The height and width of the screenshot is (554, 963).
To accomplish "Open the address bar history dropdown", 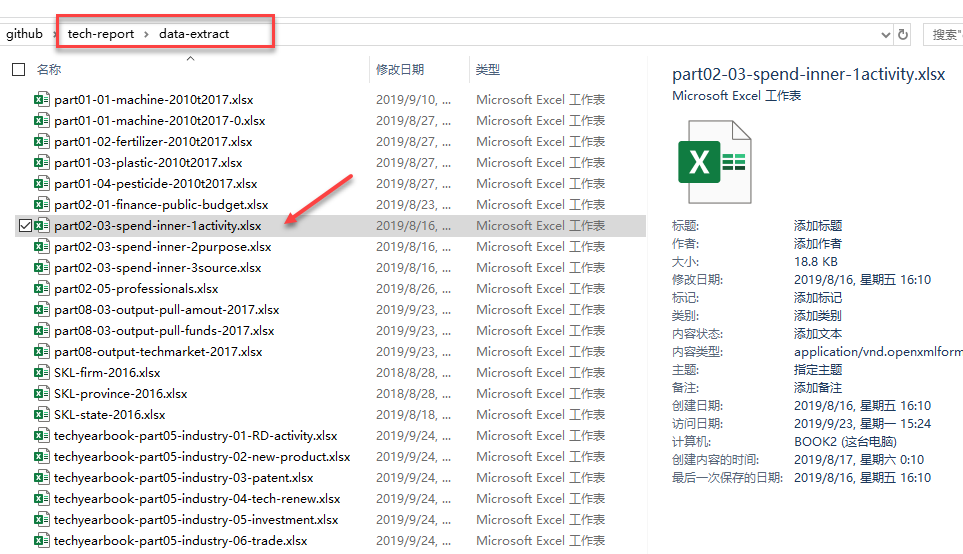I will click(885, 34).
